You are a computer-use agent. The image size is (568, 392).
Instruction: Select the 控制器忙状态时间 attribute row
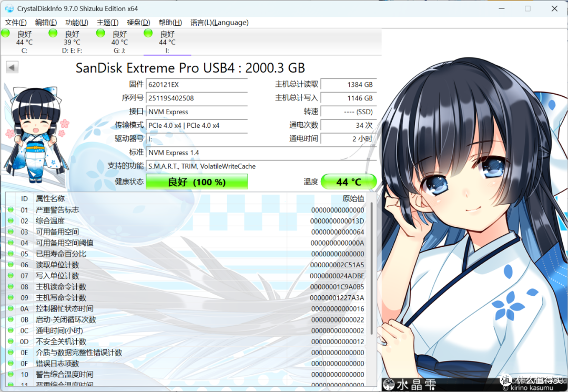[187, 309]
